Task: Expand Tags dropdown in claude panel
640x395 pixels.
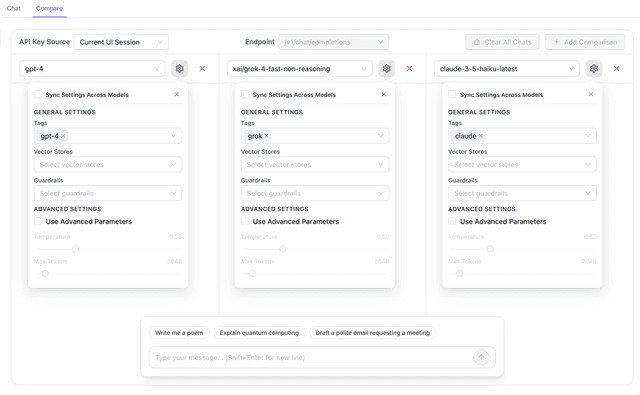Action: tap(522, 136)
